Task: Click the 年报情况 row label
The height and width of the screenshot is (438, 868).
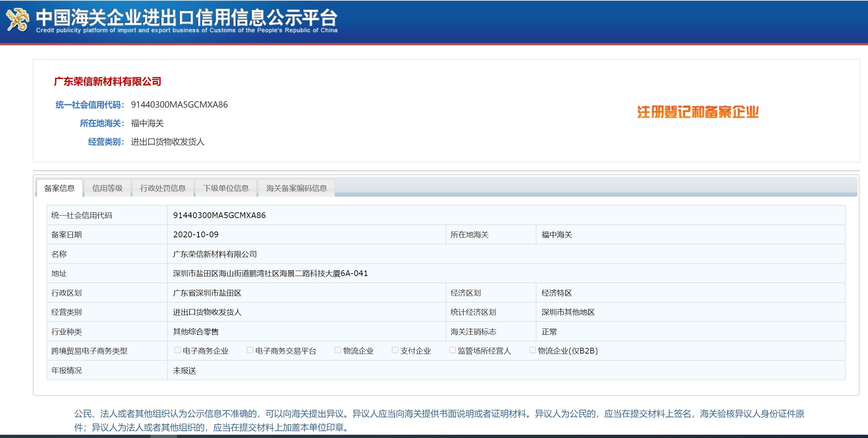Action: click(67, 370)
